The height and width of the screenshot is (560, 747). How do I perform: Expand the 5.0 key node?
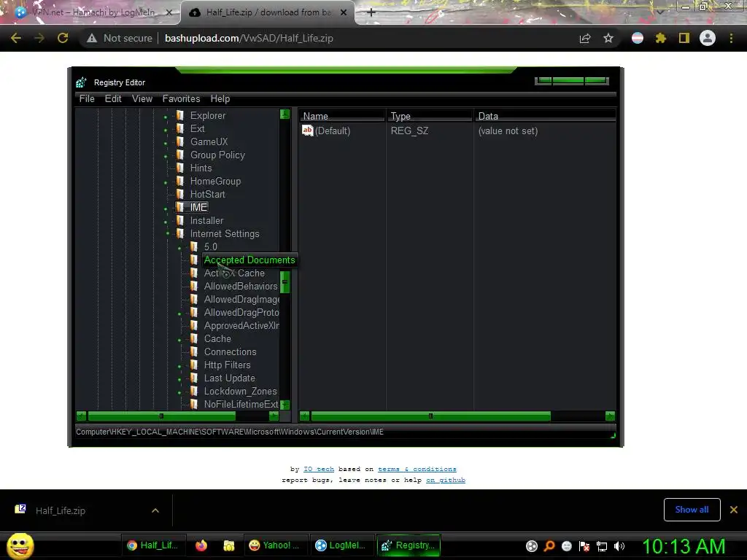coord(179,248)
